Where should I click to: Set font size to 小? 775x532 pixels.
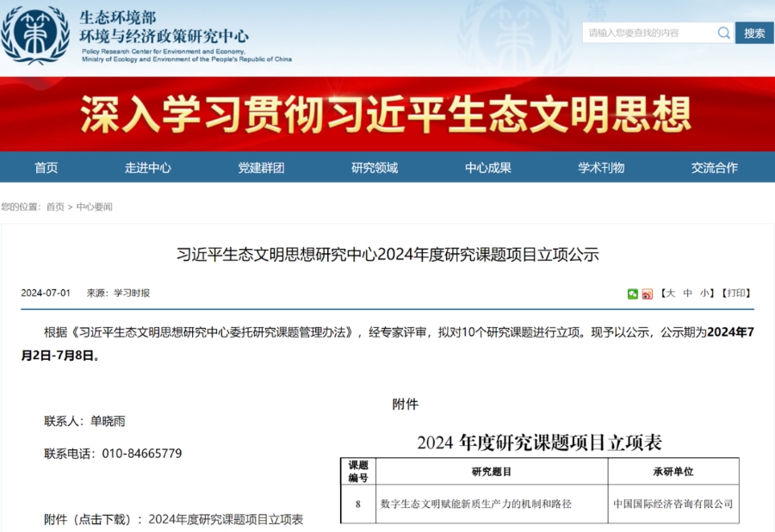[704, 294]
